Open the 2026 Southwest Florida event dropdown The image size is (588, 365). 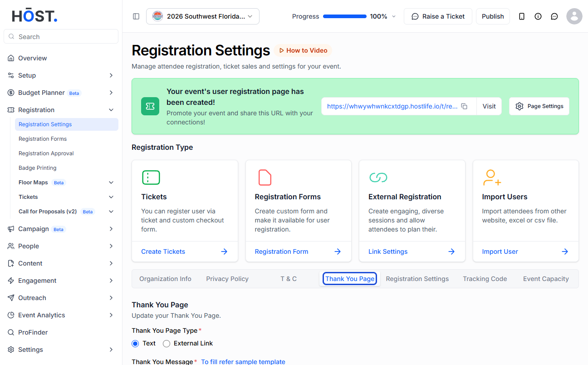pos(203,16)
